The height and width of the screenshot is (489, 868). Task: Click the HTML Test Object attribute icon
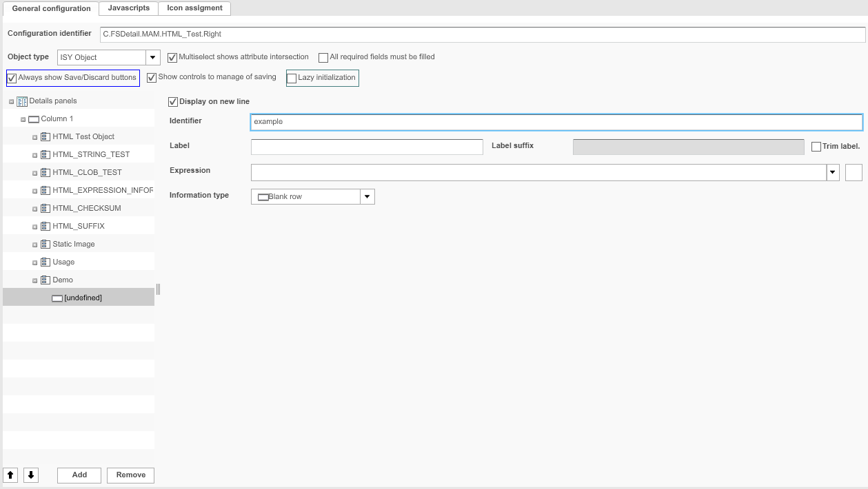click(x=46, y=136)
